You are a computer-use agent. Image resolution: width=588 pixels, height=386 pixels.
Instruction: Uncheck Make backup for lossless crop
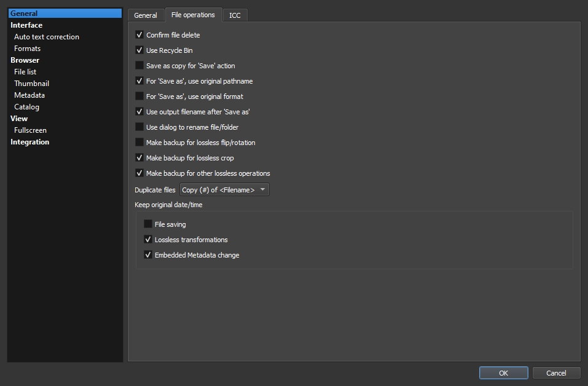(139, 158)
